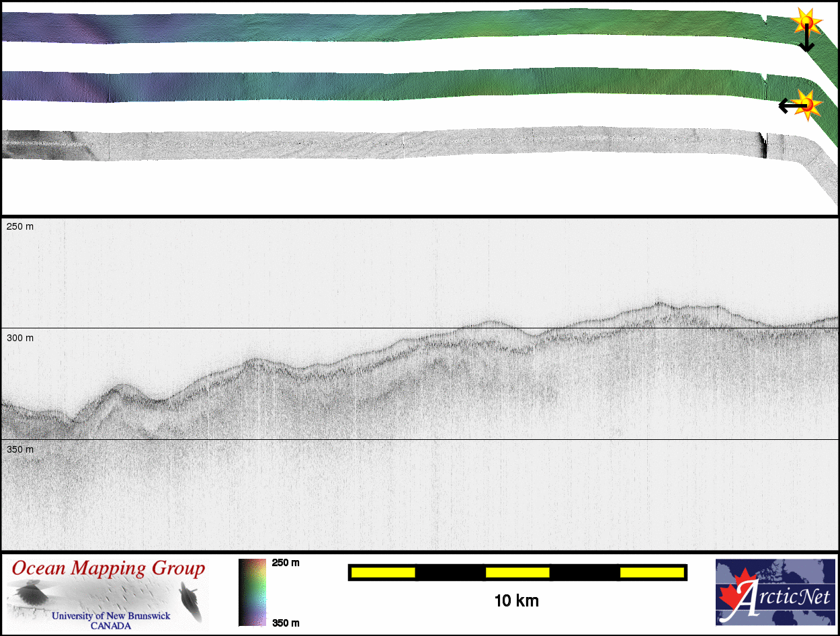Click the sun icon on the top bathymetry strip

click(806, 23)
